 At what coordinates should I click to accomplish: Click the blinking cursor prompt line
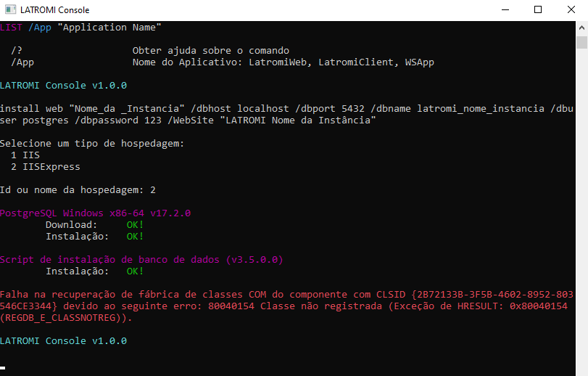coord(3,368)
